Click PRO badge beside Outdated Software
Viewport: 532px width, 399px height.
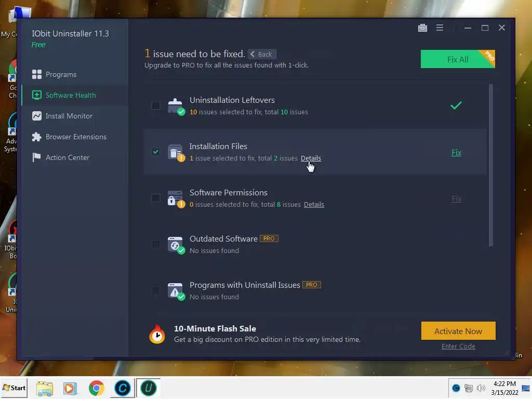pyautogui.click(x=269, y=238)
